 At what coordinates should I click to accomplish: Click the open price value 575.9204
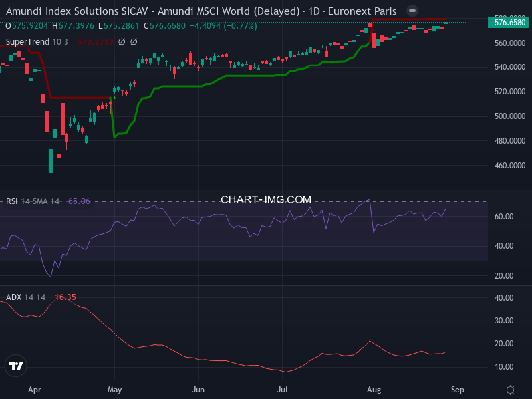[x=30, y=26]
